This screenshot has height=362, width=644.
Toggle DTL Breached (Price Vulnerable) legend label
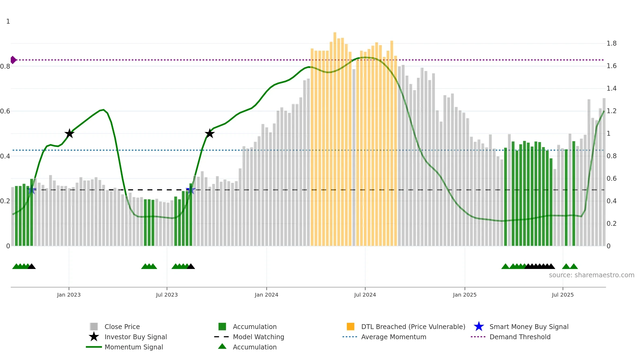[x=413, y=327]
